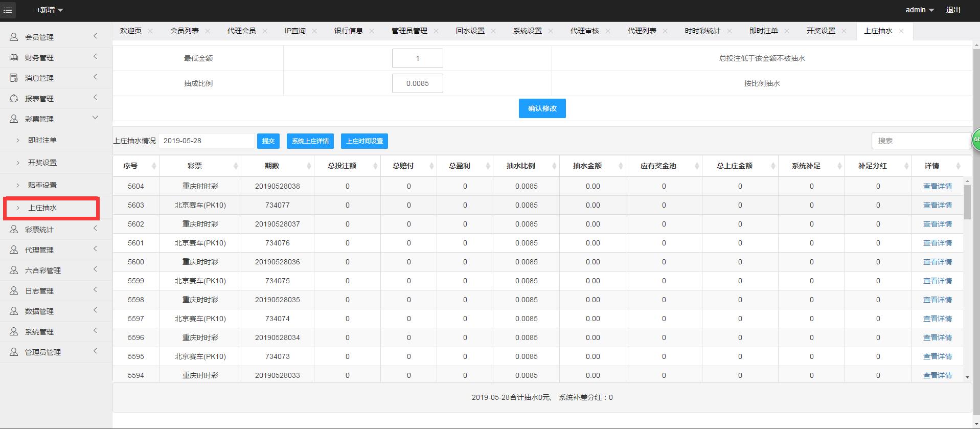Open the admin account dropdown
The width and height of the screenshot is (980, 429).
(919, 10)
